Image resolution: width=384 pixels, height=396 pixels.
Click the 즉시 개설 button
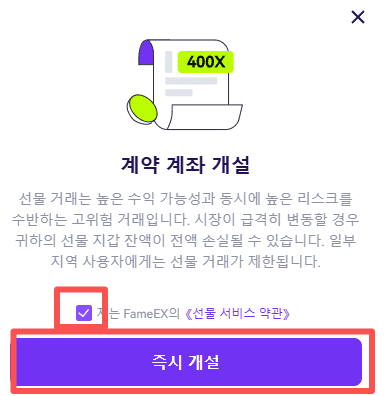click(189, 362)
